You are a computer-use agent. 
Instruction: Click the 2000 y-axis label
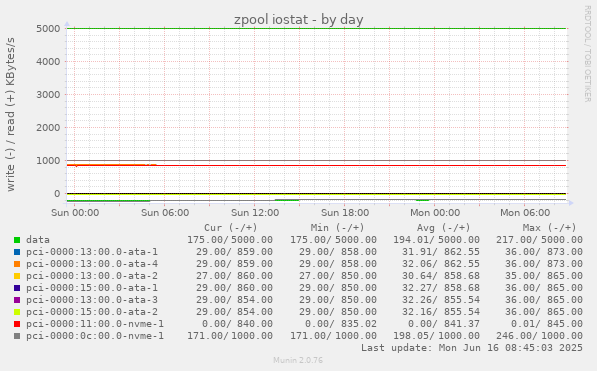point(48,128)
